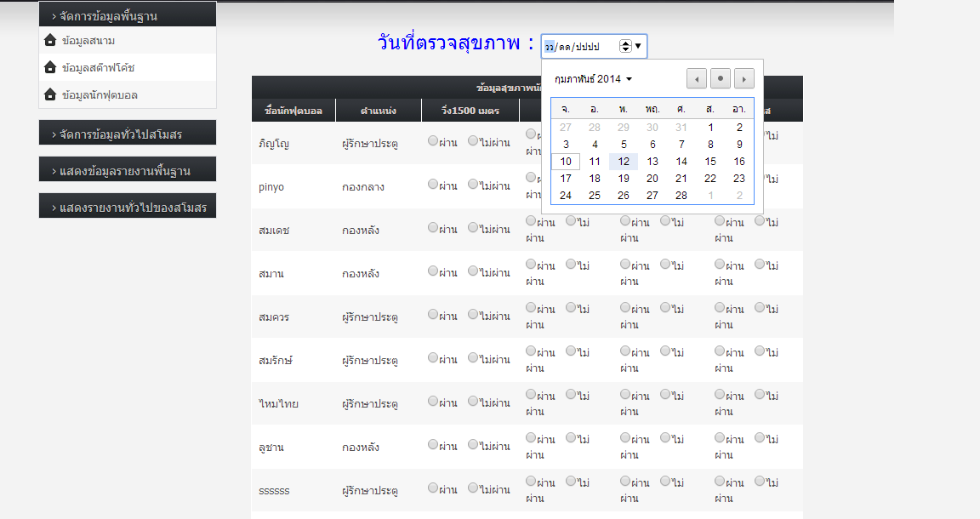This screenshot has width=980, height=519.
Task: Click player name สมรักษ์
Action: tap(276, 361)
